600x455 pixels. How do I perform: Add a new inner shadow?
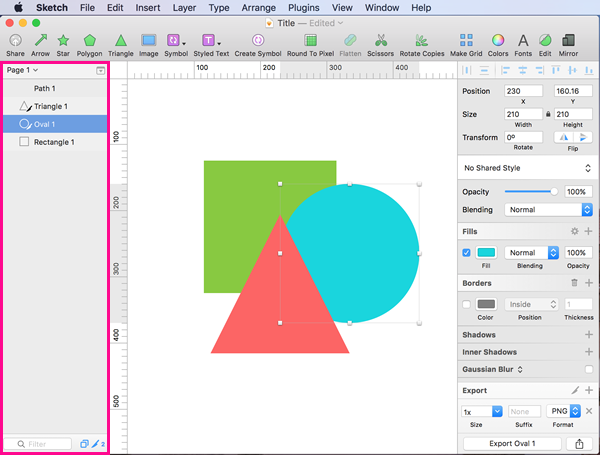click(x=589, y=352)
